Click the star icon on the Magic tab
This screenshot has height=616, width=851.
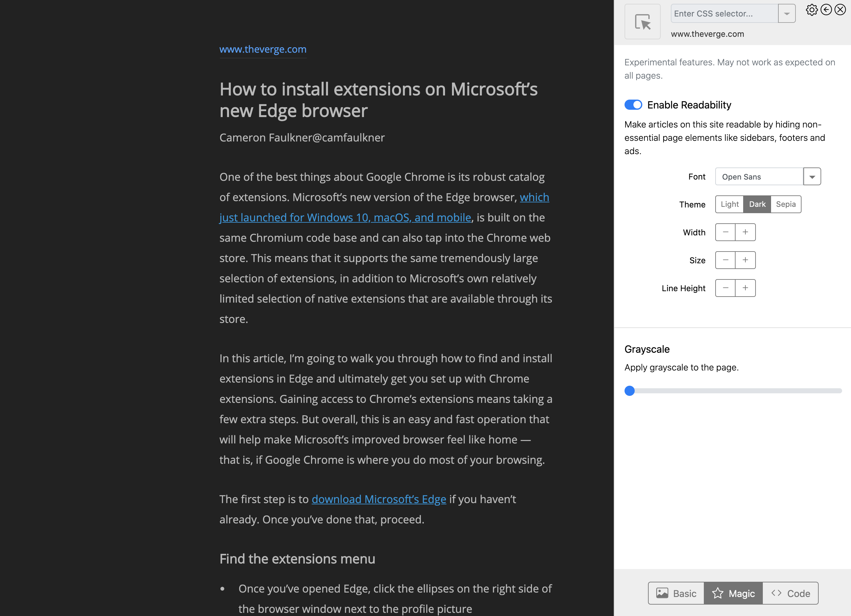(x=717, y=593)
